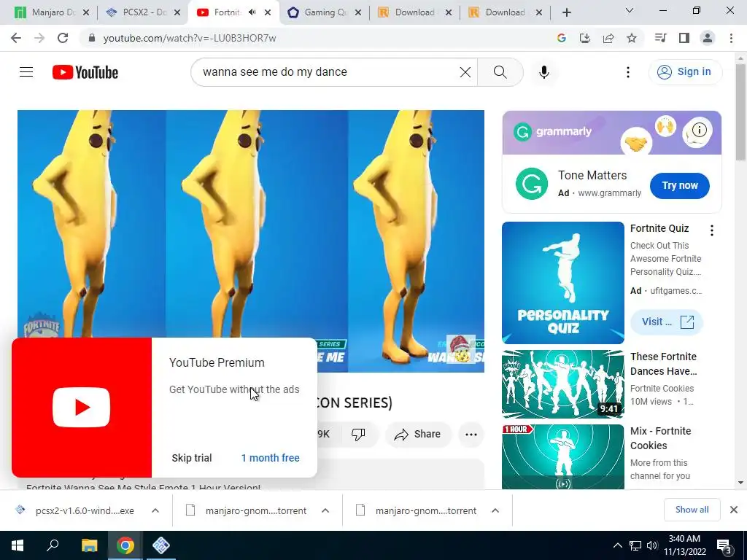The height and width of the screenshot is (560, 747).
Task: Click Show all downloads
Action: click(x=692, y=510)
